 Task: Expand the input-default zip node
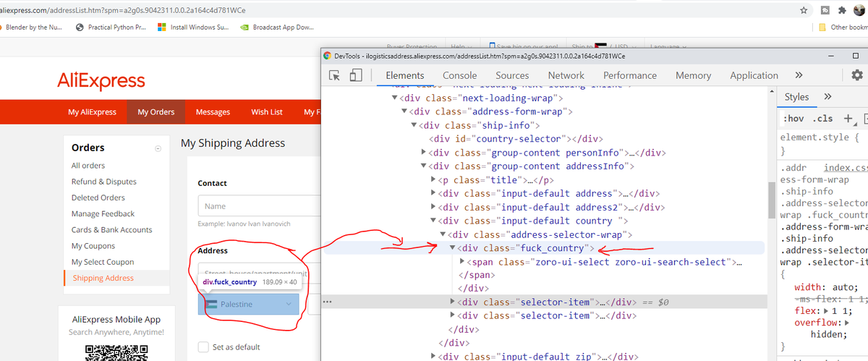coord(433,356)
